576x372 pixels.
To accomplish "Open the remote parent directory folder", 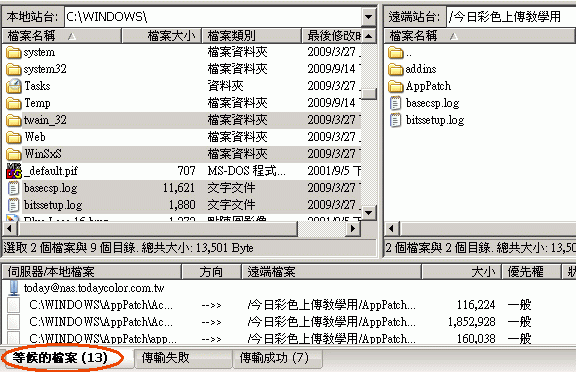I will (x=400, y=53).
